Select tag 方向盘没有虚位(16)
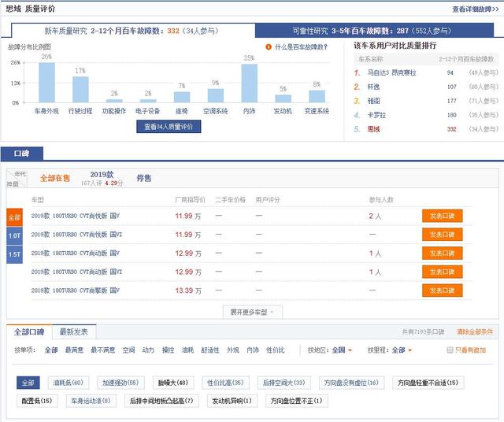The image size is (504, 422). [352, 383]
